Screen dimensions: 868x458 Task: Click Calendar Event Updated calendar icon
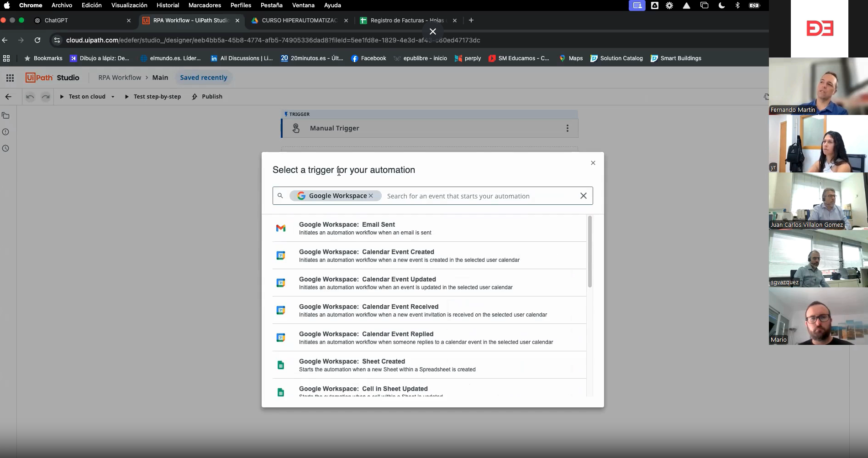point(281,283)
